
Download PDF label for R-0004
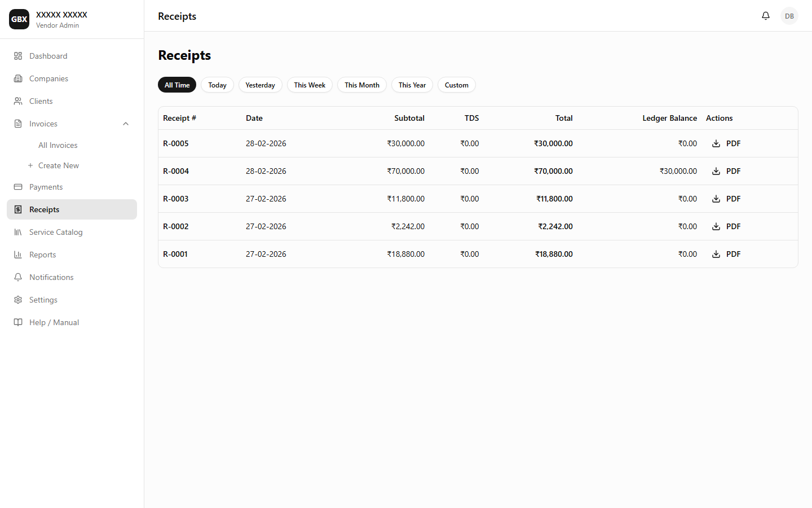coord(733,171)
